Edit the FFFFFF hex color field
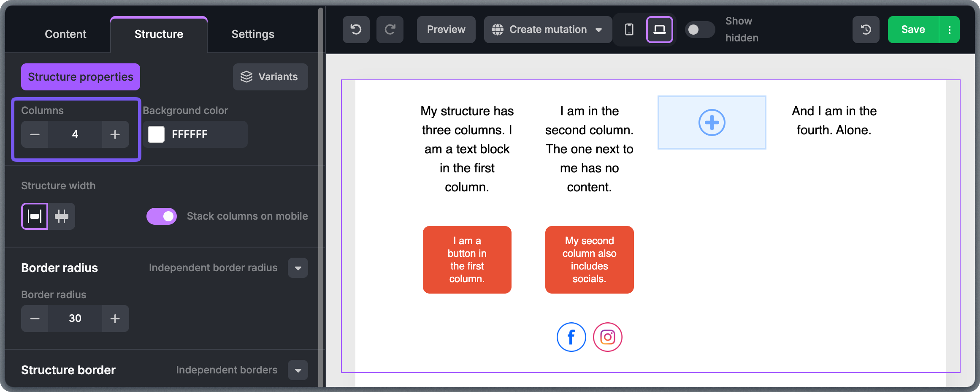The width and height of the screenshot is (980, 392). [x=195, y=134]
